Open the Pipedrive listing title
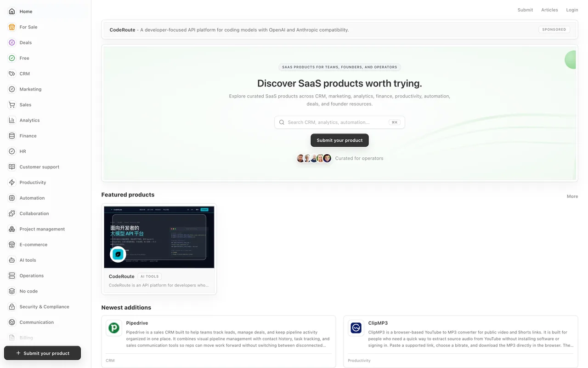The image size is (588, 368). [137, 323]
